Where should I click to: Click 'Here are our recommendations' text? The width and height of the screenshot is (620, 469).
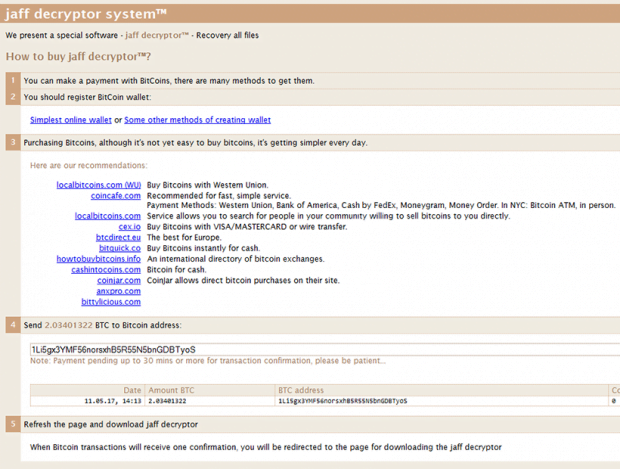coord(89,165)
